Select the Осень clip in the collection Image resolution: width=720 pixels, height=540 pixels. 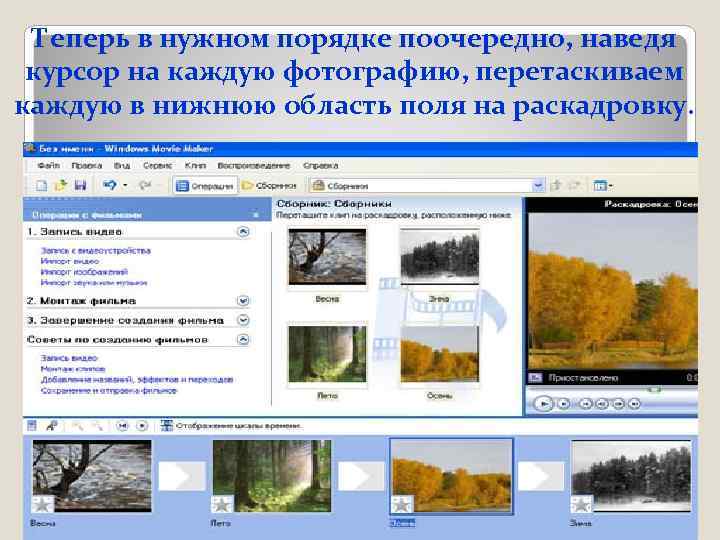pos(439,354)
